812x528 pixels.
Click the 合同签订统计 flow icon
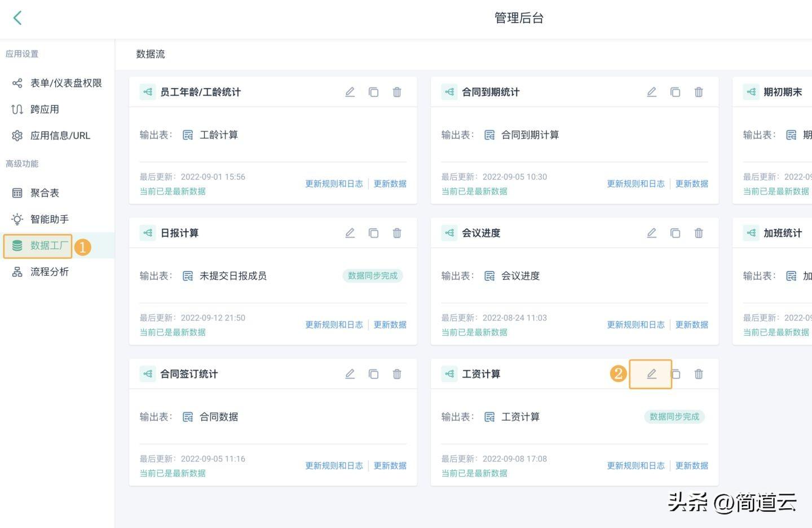[148, 374]
